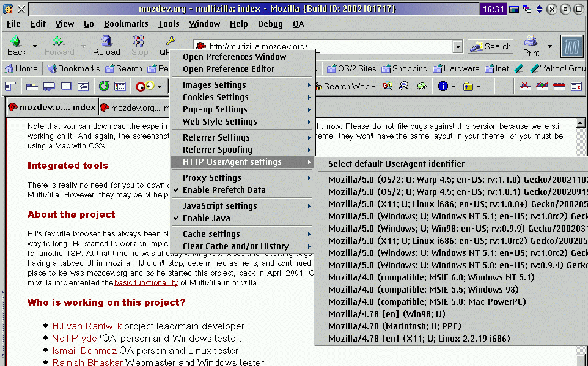Click the tabs with red slash icon
The height and width of the screenshot is (366, 588).
[542, 87]
